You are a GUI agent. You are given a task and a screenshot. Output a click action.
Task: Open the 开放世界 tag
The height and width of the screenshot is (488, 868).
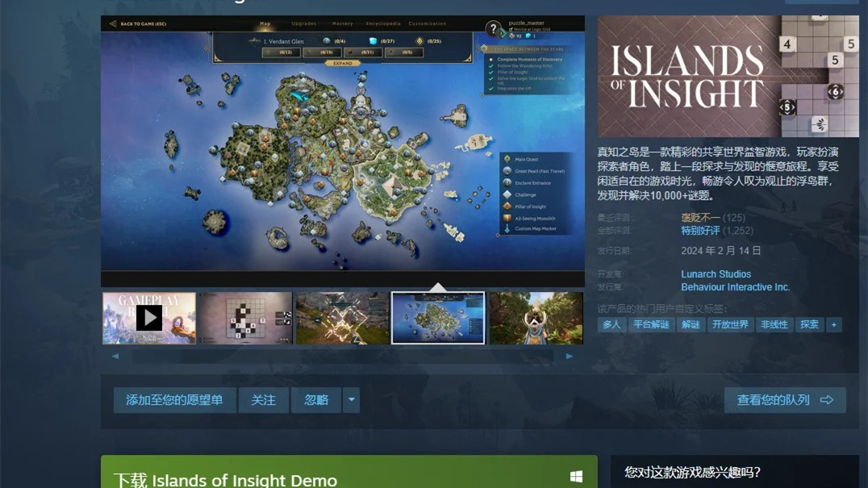[x=730, y=325]
